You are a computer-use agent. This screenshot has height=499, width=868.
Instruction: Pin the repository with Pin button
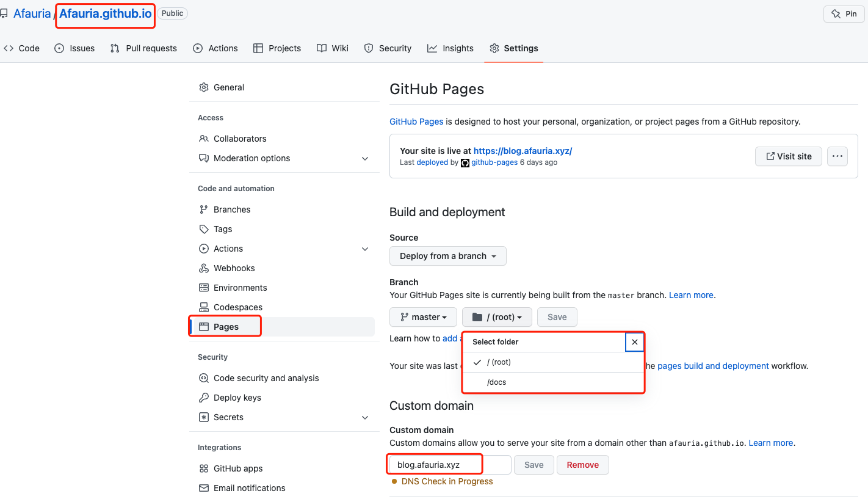click(844, 14)
